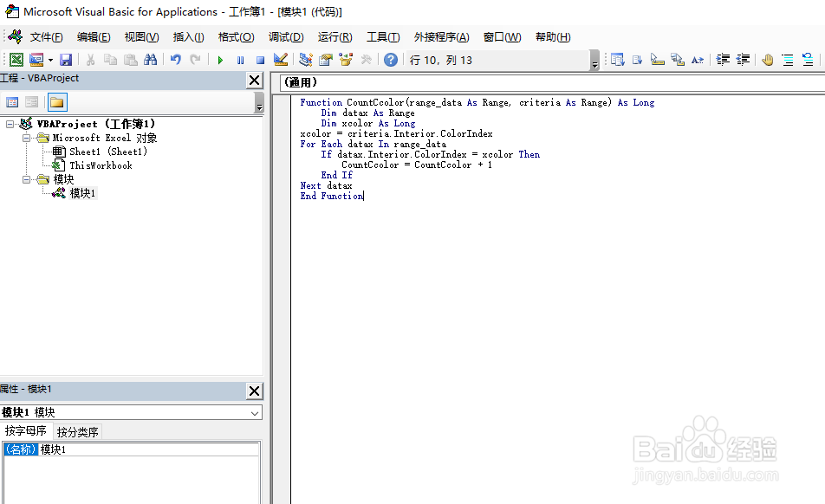Click the Redo arrow icon
This screenshot has width=825, height=504.
[196, 60]
